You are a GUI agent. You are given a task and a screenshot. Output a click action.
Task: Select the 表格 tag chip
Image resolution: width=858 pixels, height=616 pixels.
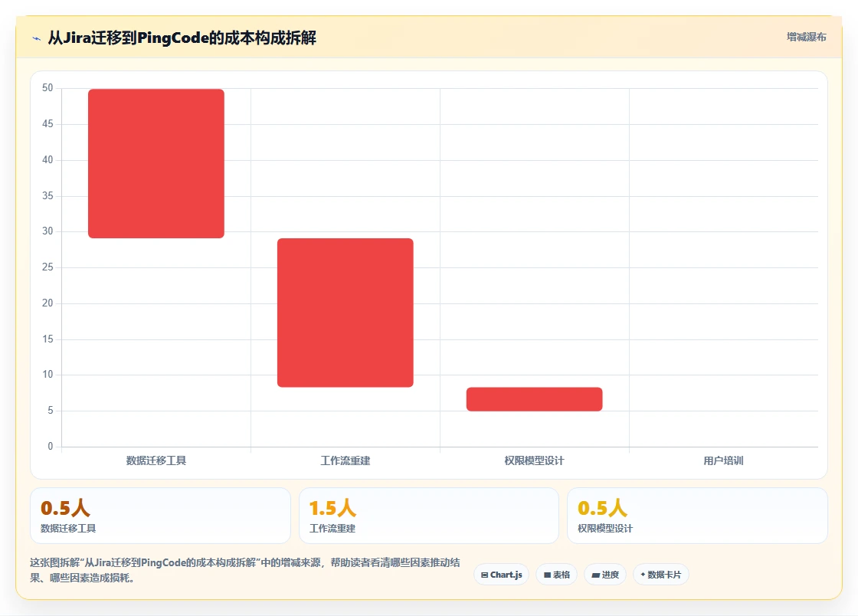pos(556,575)
